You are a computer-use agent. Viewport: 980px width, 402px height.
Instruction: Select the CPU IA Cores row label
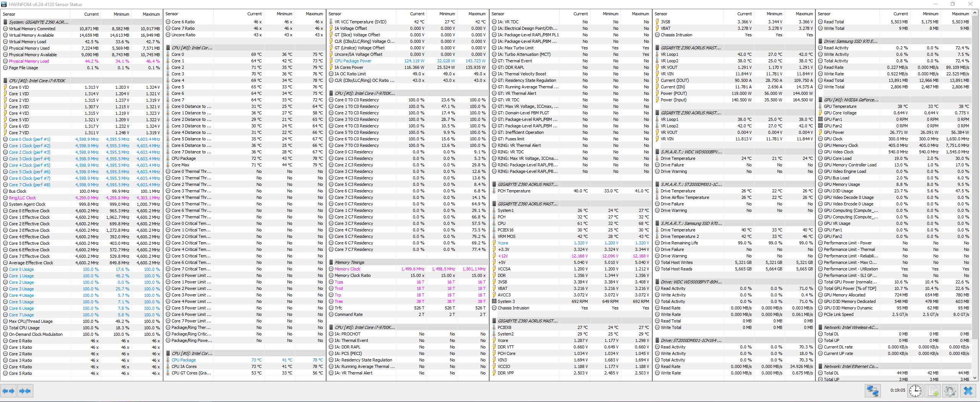coord(184,366)
